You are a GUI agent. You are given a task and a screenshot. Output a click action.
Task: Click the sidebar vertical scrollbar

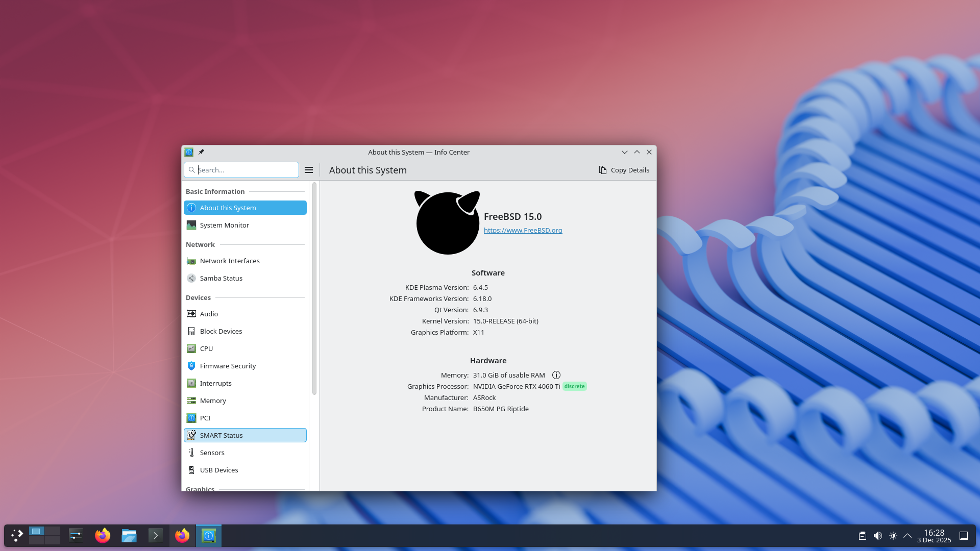point(314,288)
